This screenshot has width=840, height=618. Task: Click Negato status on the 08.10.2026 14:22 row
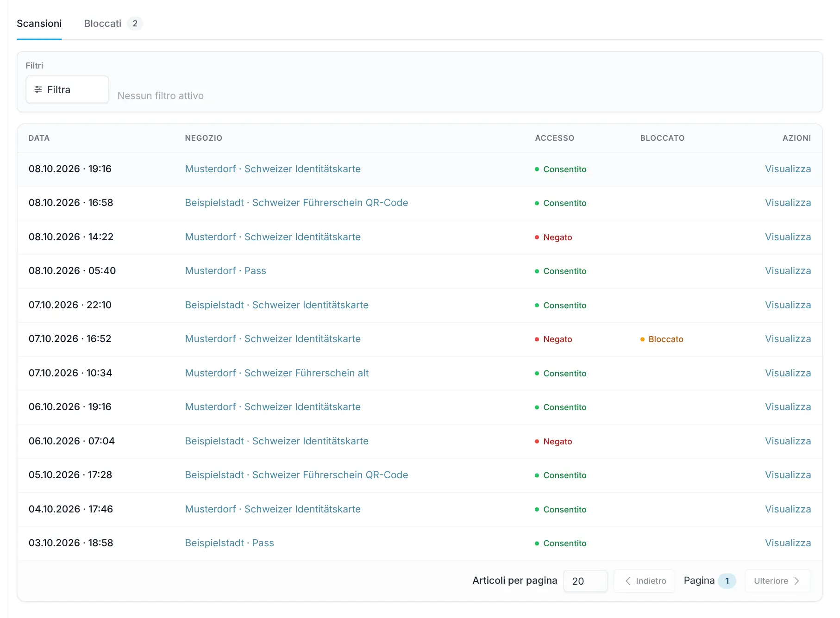pos(553,237)
